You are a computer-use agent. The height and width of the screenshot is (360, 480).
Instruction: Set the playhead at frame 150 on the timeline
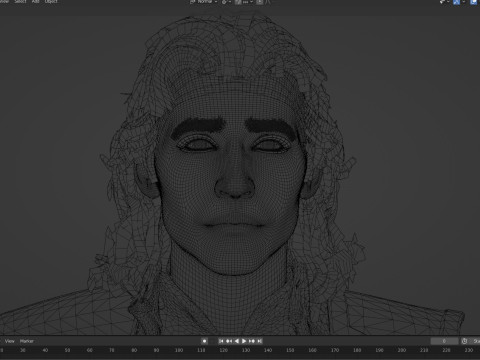click(x=290, y=350)
